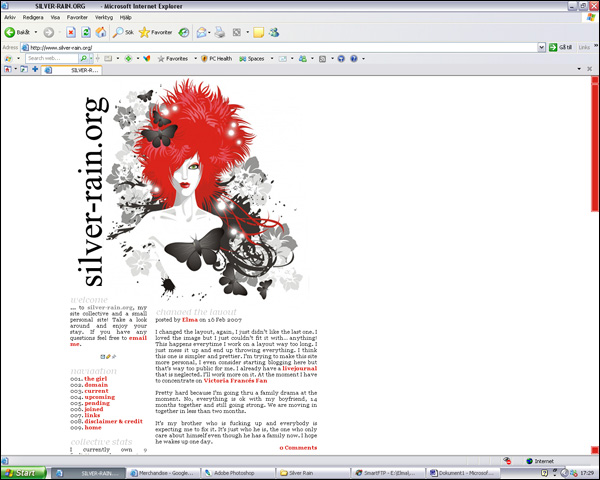Click the Home house icon
The image size is (600, 480).
[101, 33]
